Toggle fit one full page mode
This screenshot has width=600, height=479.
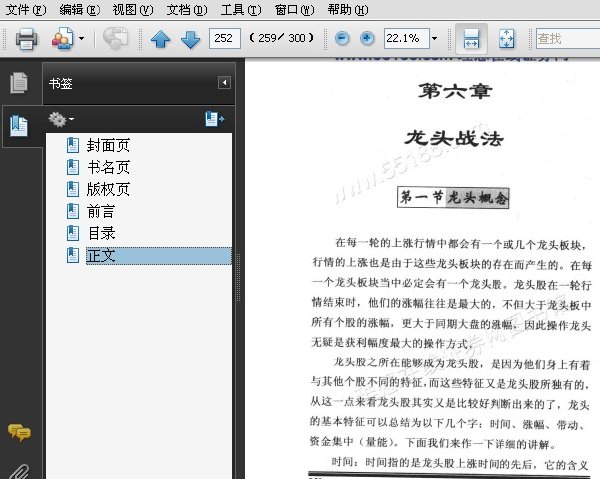pos(506,39)
